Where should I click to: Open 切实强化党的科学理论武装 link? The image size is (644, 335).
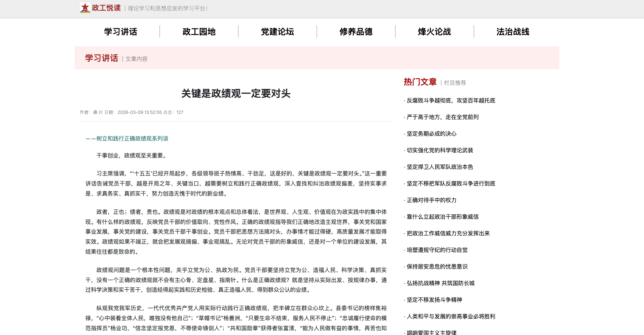click(440, 150)
